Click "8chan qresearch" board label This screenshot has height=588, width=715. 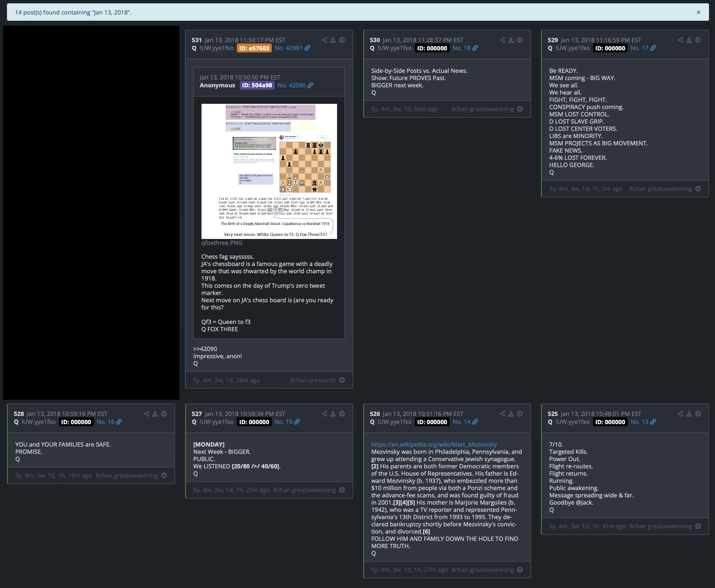pyautogui.click(x=312, y=380)
